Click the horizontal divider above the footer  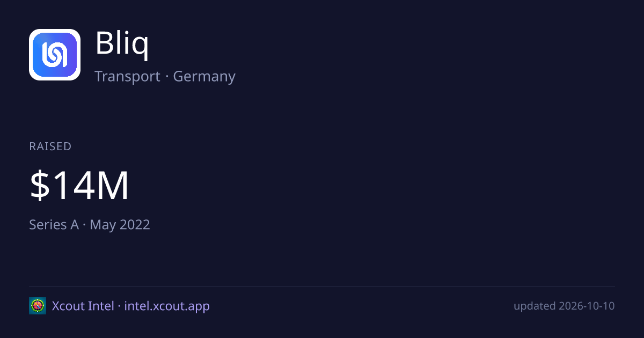point(322,286)
